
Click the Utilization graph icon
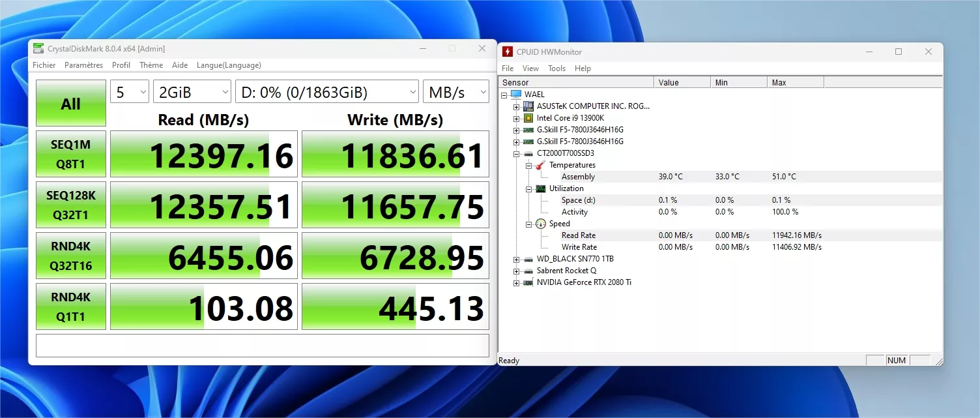(x=540, y=188)
